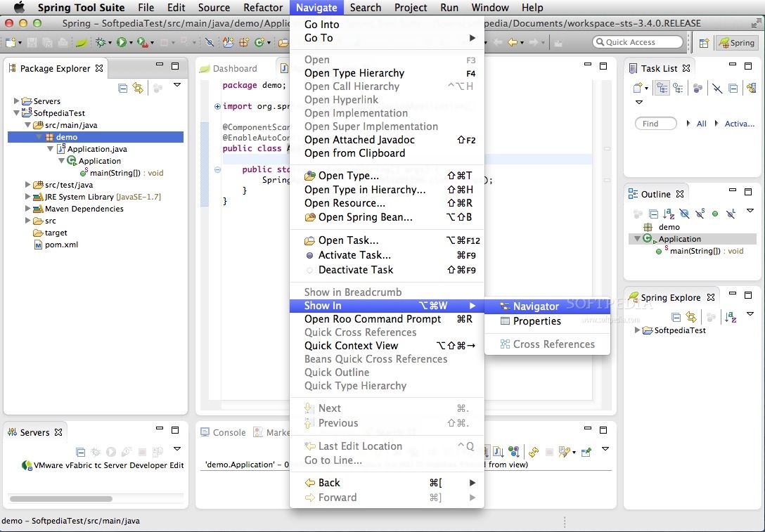Viewport: 765px width, 532px height.
Task: Expand Maven Dependencies node
Action: [28, 209]
